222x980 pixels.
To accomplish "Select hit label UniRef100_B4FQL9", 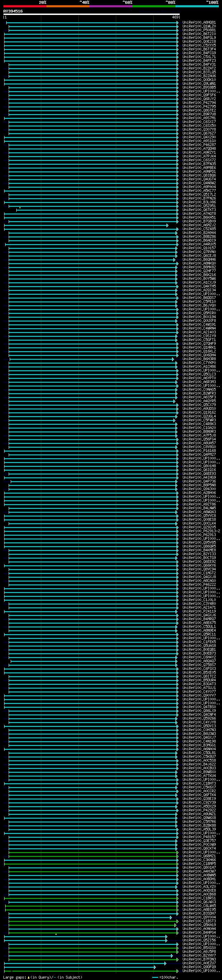I will pyautogui.click(x=199, y=38).
